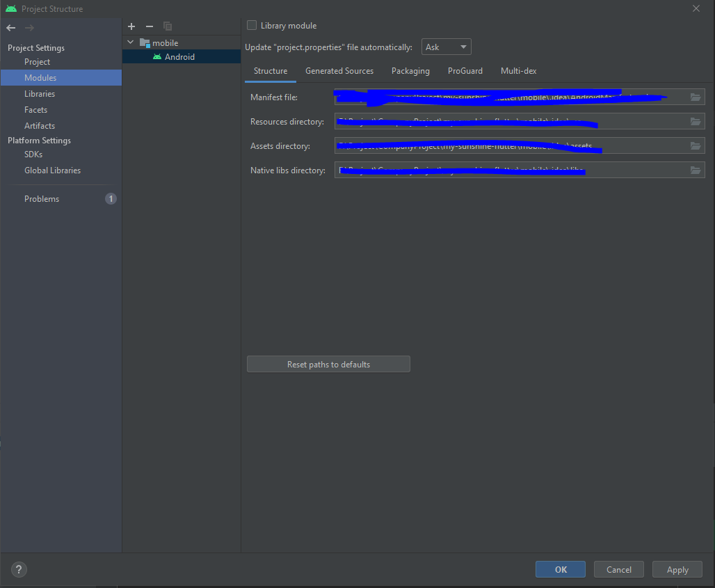Open the help question mark

19,569
